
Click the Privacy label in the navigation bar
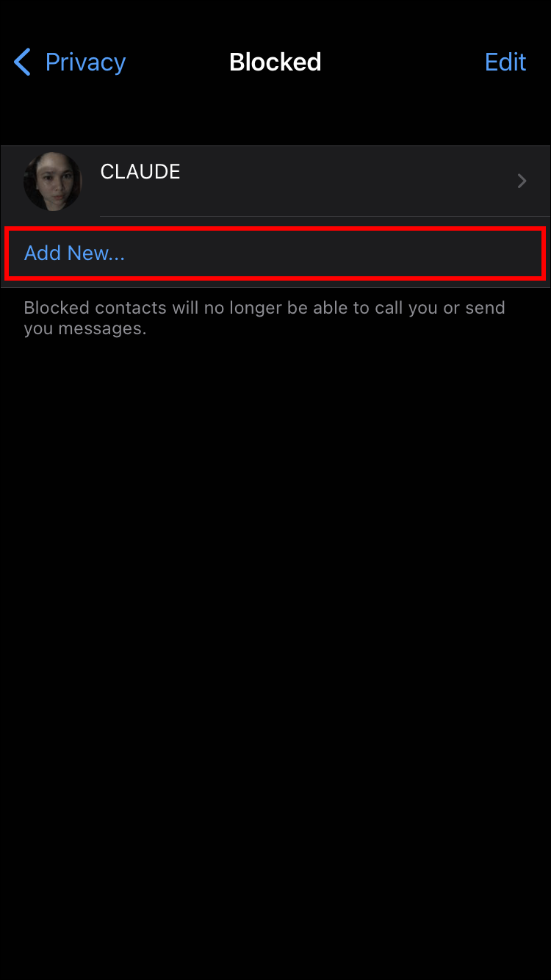click(x=85, y=62)
